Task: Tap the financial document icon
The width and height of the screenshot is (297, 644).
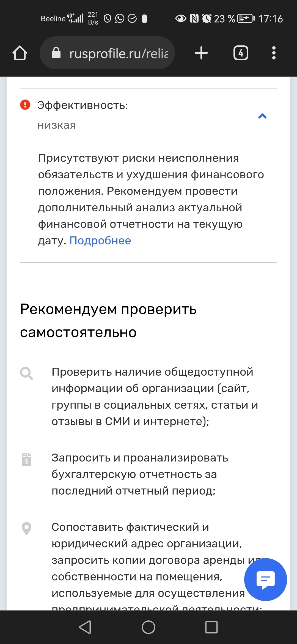Action: pyautogui.click(x=26, y=459)
